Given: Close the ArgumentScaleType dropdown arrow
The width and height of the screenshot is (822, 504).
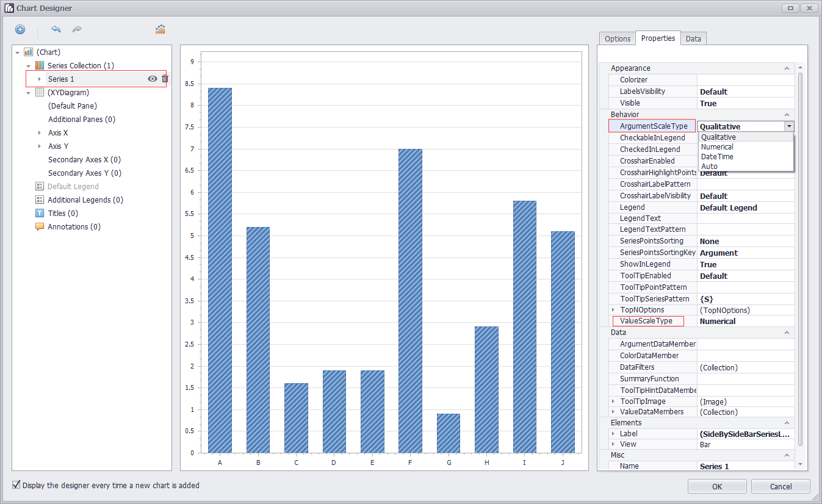Looking at the screenshot, I should coord(789,126).
